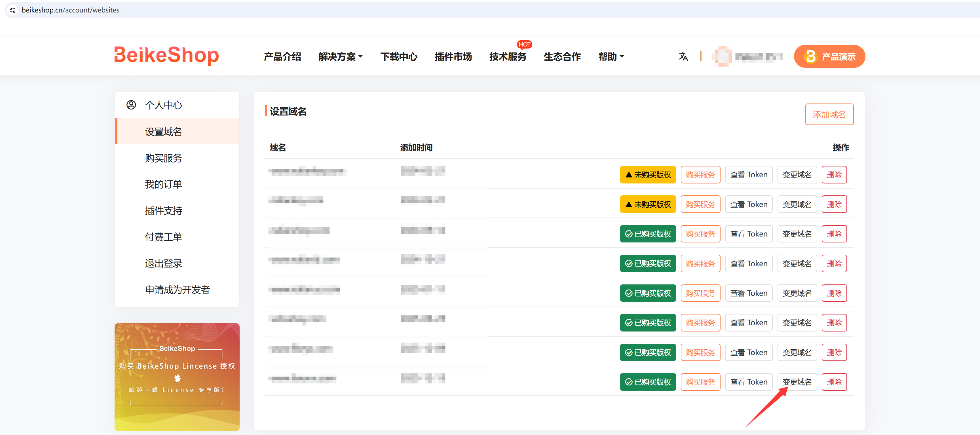This screenshot has height=435, width=980.
Task: Open the 技术服务 HOT menu item
Action: [x=508, y=57]
